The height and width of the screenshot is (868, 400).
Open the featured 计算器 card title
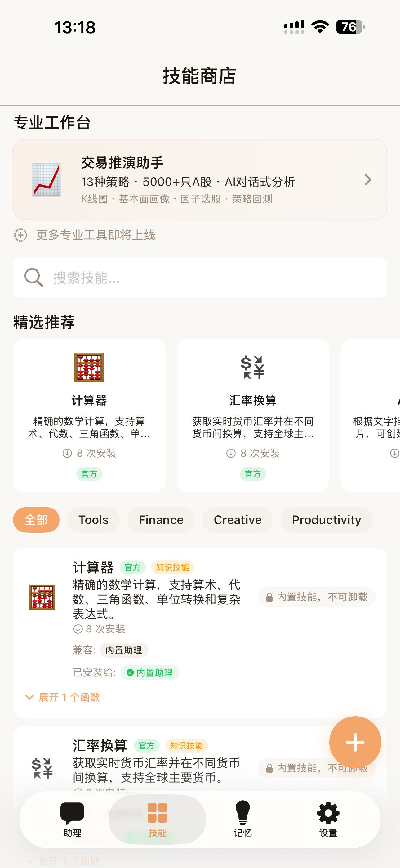pos(89,400)
